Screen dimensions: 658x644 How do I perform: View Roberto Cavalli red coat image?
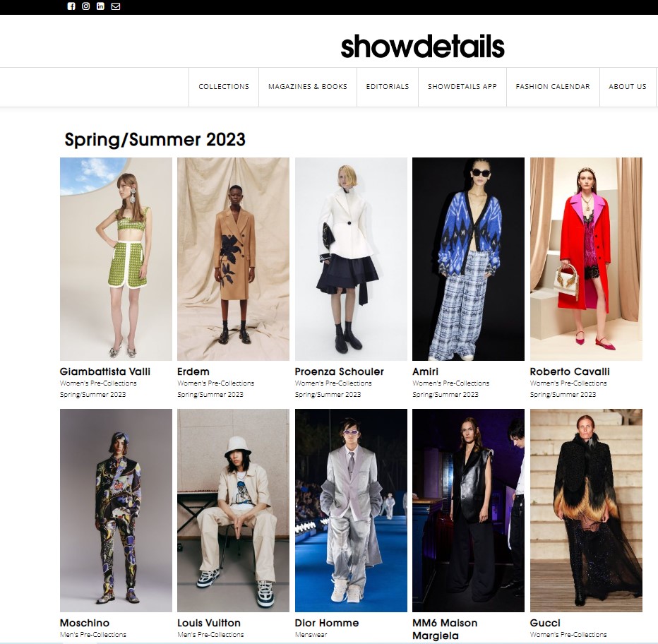tap(586, 259)
